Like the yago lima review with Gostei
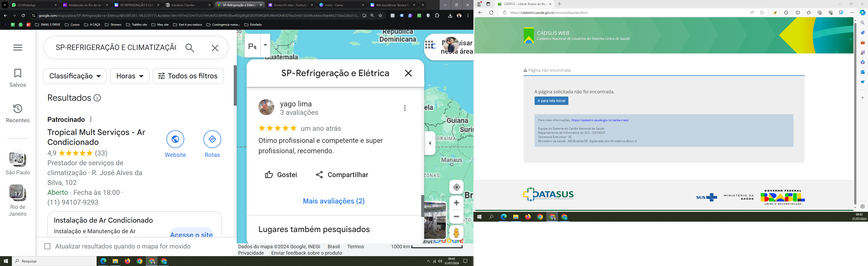Screen dimensions: 868x266 tap(281, 175)
